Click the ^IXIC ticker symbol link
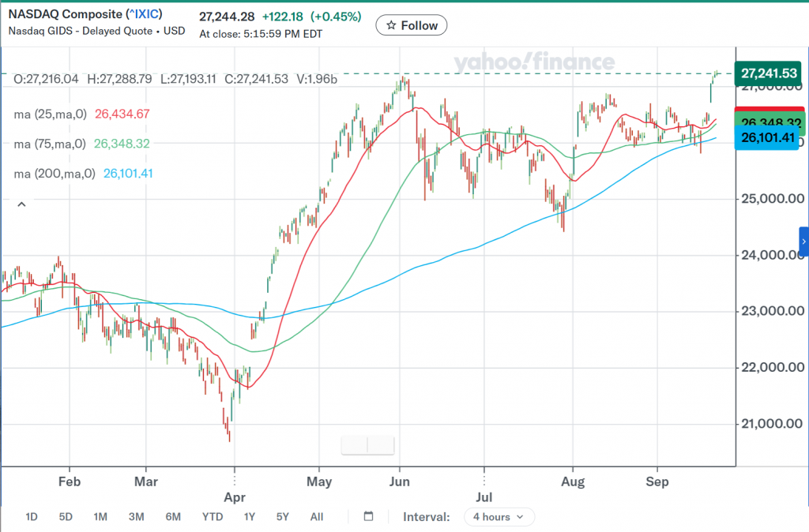Screen dimensions: 809x532 tap(144, 14)
